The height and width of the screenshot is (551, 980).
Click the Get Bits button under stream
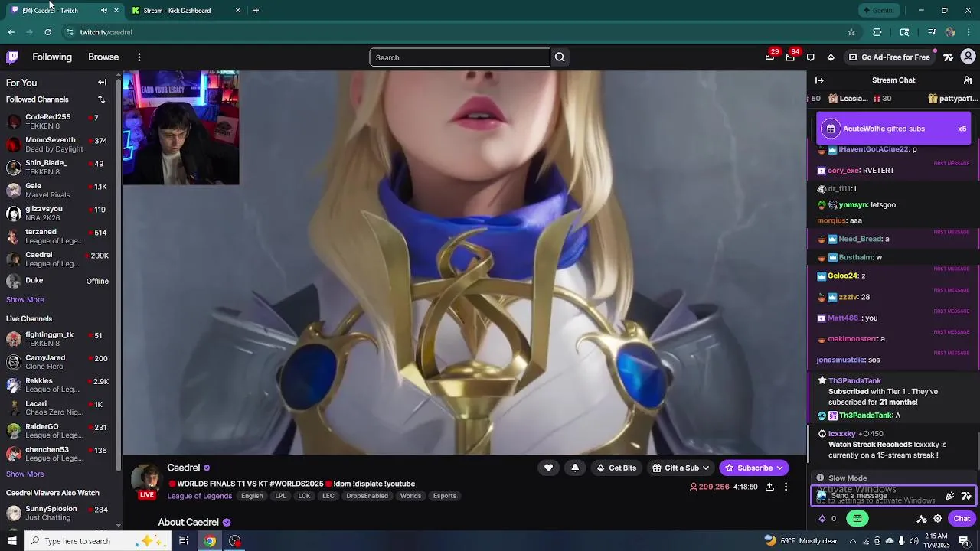pos(616,468)
